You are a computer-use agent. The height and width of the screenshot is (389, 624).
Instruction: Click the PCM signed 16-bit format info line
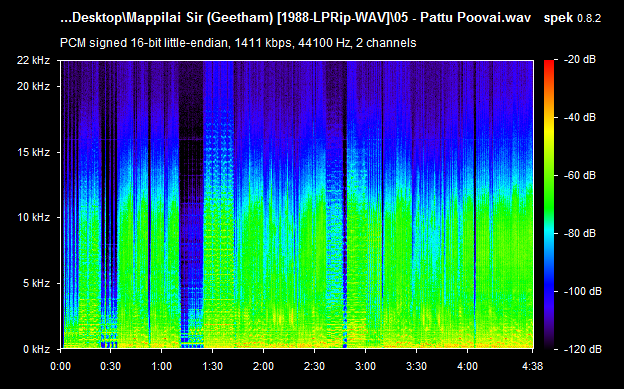click(x=238, y=43)
